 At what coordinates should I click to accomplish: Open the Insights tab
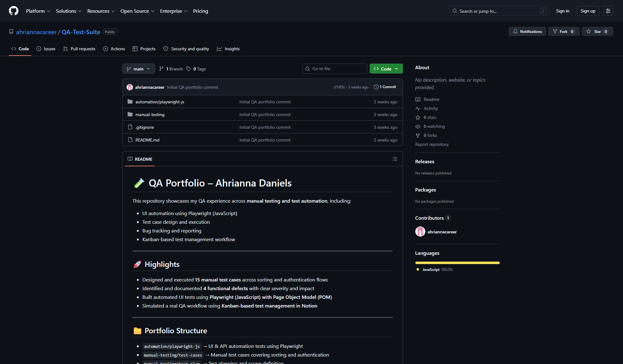coord(228,49)
